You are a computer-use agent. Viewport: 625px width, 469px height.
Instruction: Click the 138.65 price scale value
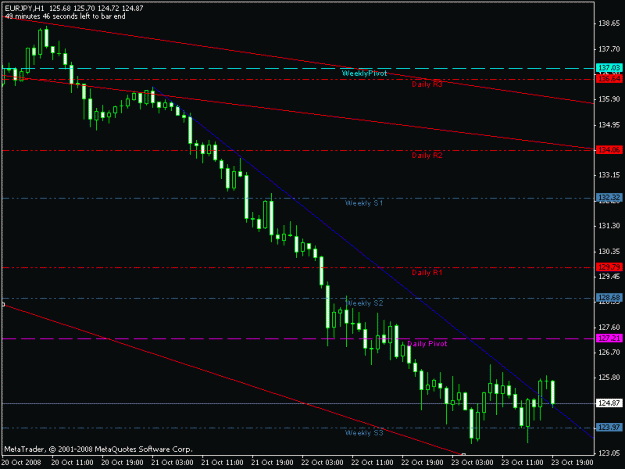tap(609, 23)
